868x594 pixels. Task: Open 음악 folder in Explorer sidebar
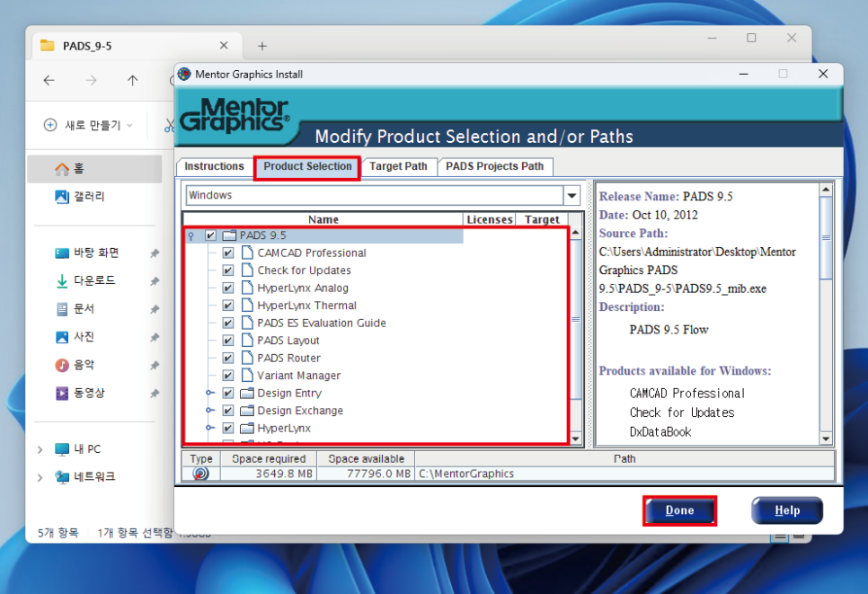pos(94,365)
